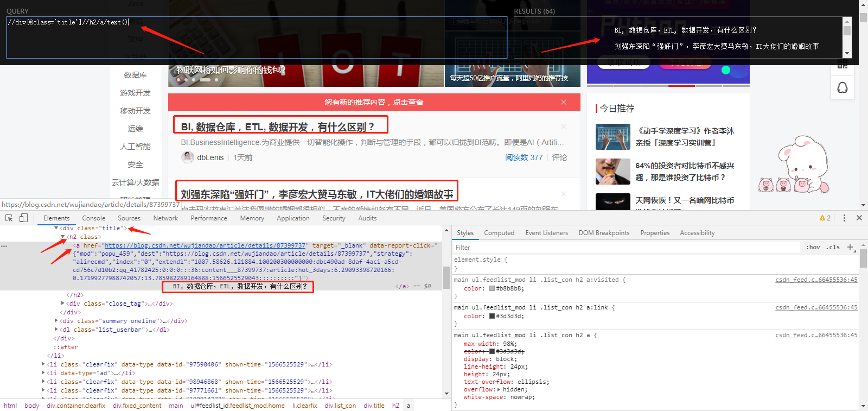Open the Accessibility tab
The height and width of the screenshot is (411, 868).
tap(697, 232)
